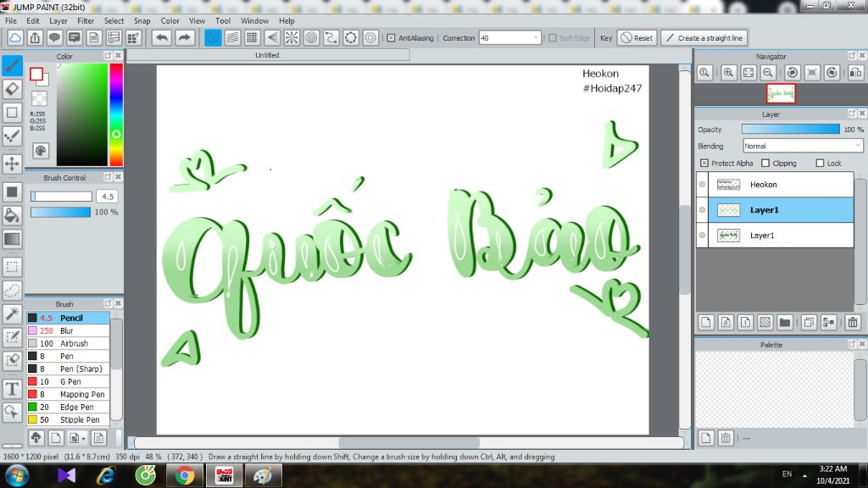Hide the unselected bottom Layer1 layer

[703, 236]
